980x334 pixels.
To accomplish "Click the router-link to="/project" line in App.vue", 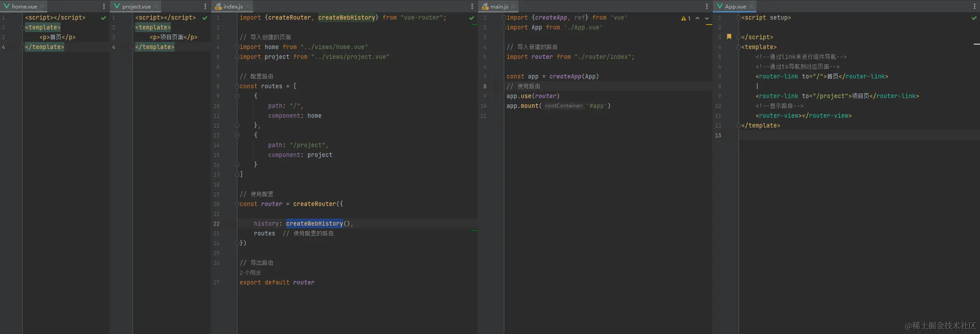I will coord(837,96).
